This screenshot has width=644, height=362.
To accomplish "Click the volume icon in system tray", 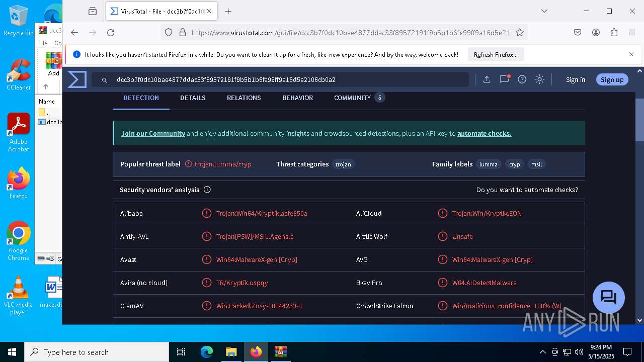I will (579, 352).
